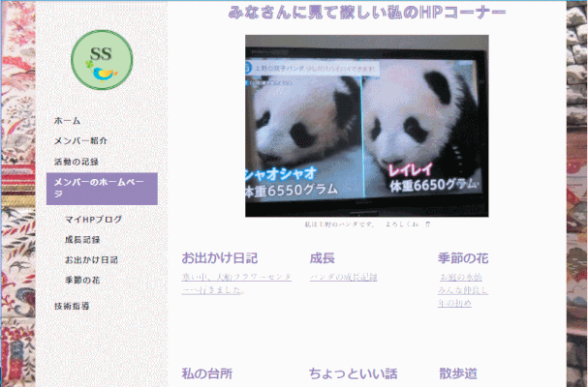This screenshot has height=387, width=588.
Task: Click the お出かけ日記 section heading
Action: tap(219, 258)
